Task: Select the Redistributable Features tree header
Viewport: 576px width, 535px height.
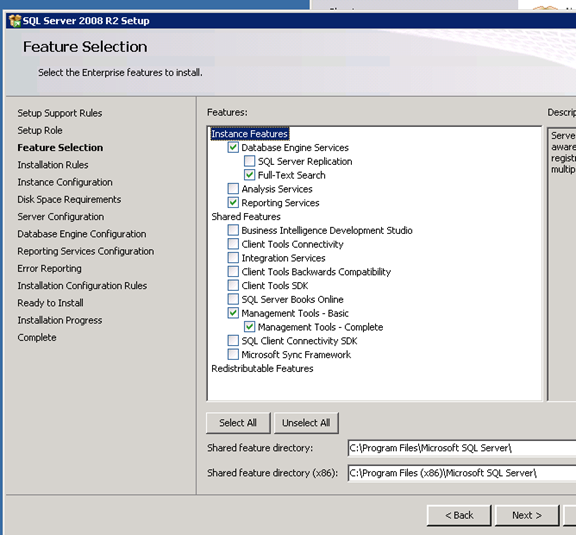Action: tap(262, 368)
